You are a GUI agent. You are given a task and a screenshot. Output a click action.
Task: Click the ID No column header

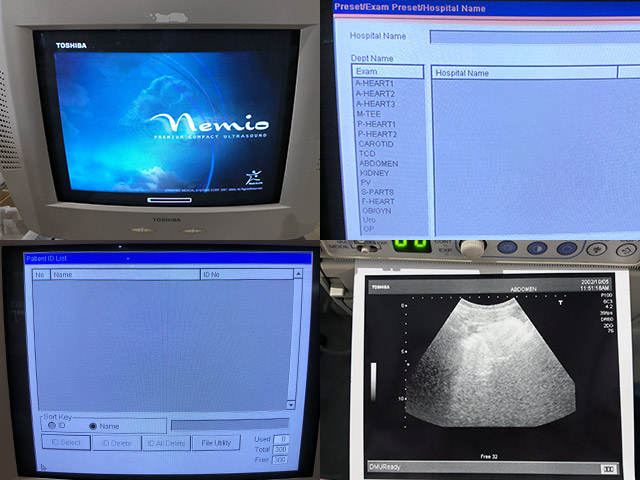point(247,275)
